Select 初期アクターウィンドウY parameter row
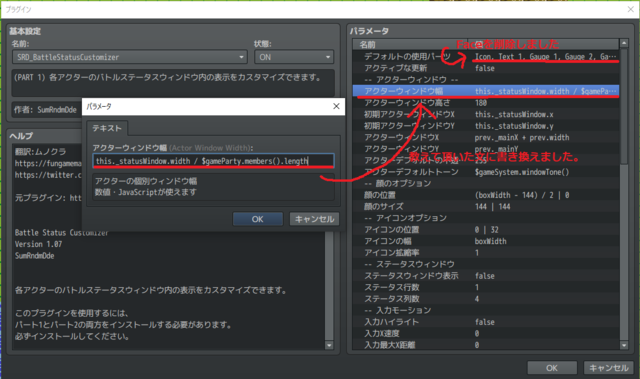This screenshot has width=640, height=379. pos(486,126)
